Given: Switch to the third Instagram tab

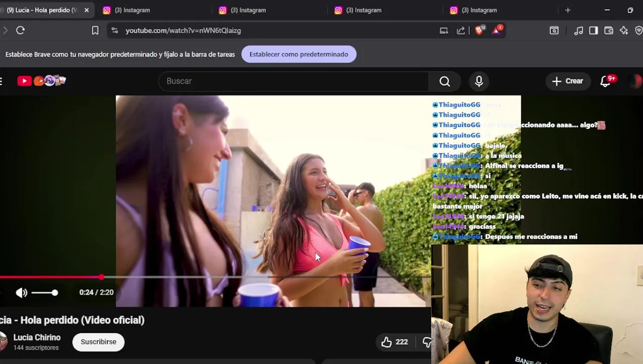Looking at the screenshot, I should tap(364, 10).
